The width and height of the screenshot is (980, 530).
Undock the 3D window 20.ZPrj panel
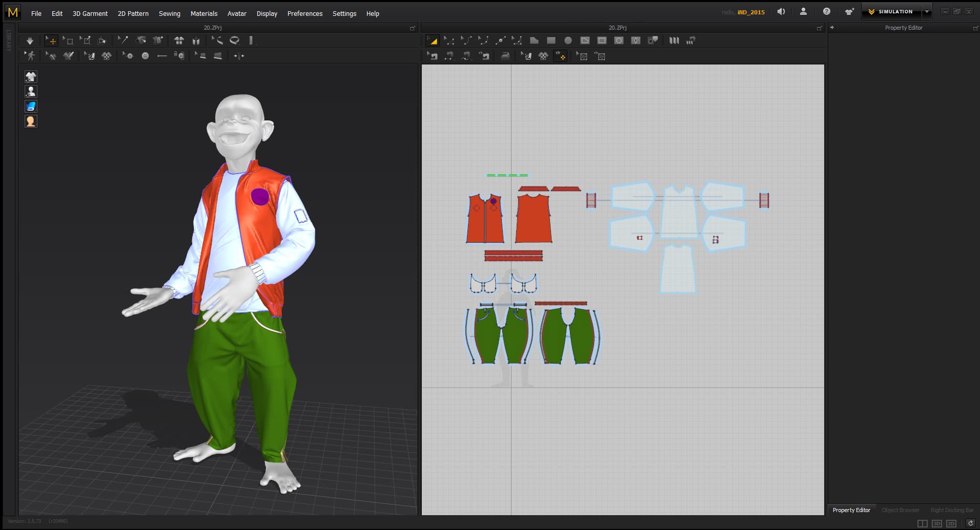tap(412, 28)
